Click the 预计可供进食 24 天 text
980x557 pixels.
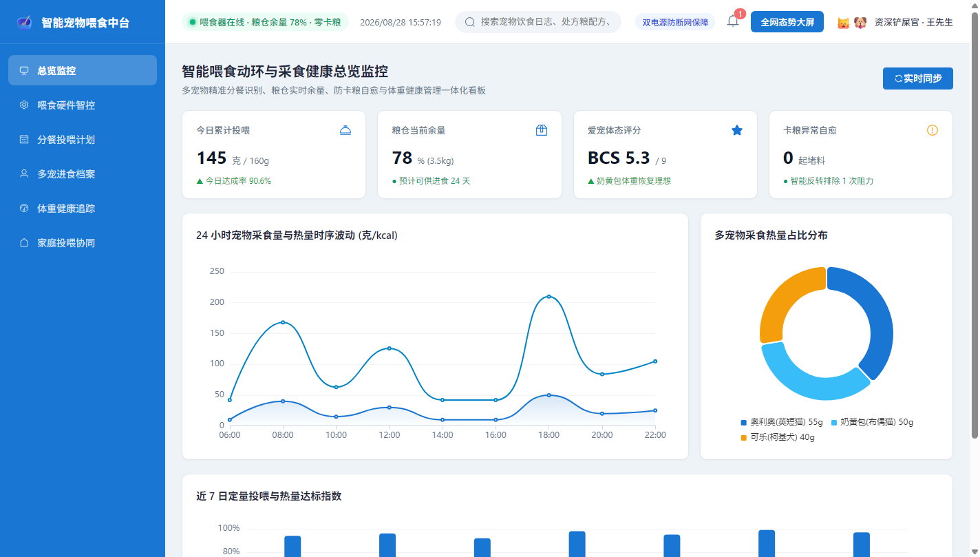point(431,181)
